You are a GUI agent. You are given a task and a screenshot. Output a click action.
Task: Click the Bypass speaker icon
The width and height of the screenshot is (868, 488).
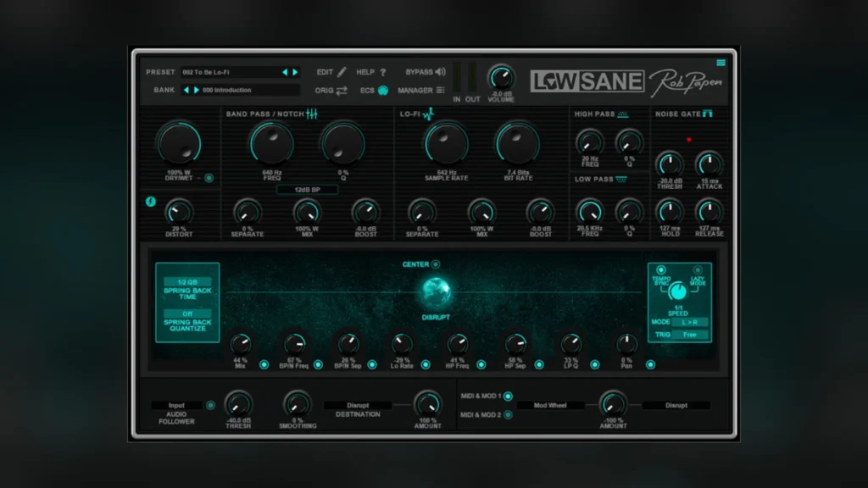coord(439,73)
